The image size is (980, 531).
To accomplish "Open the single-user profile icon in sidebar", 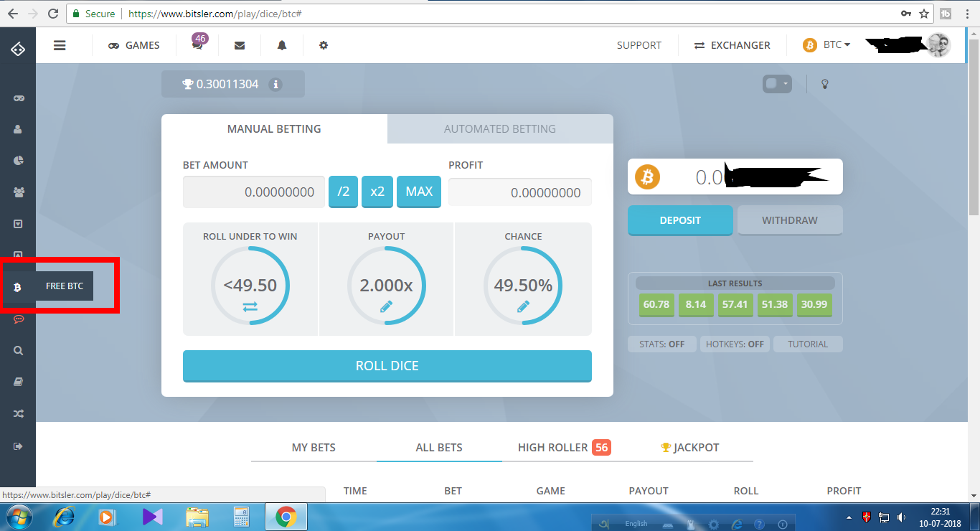I will click(19, 129).
